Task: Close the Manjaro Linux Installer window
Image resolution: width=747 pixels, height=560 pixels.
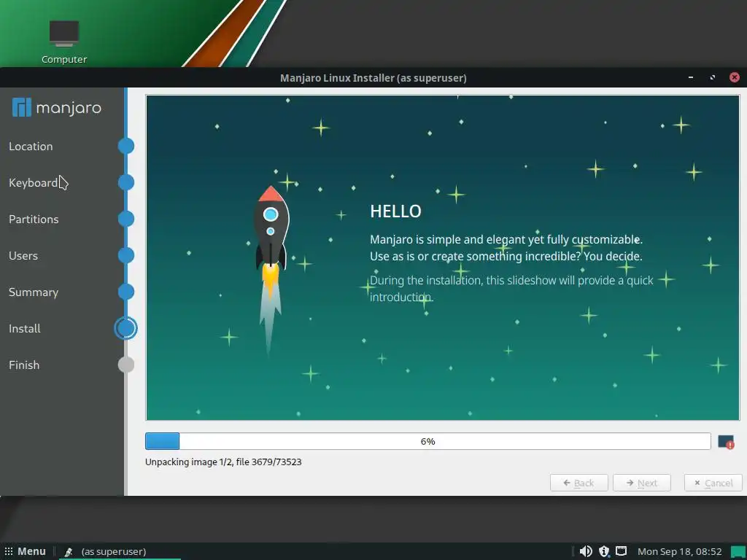Action: click(x=734, y=77)
